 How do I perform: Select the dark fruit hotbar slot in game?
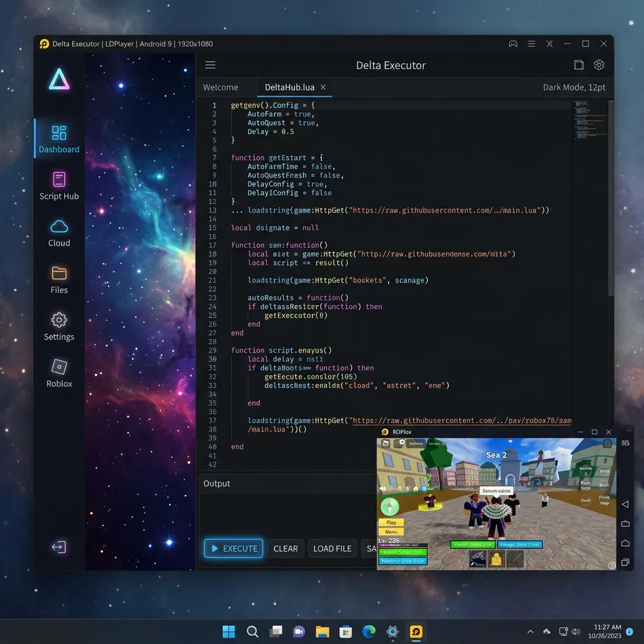click(478, 559)
